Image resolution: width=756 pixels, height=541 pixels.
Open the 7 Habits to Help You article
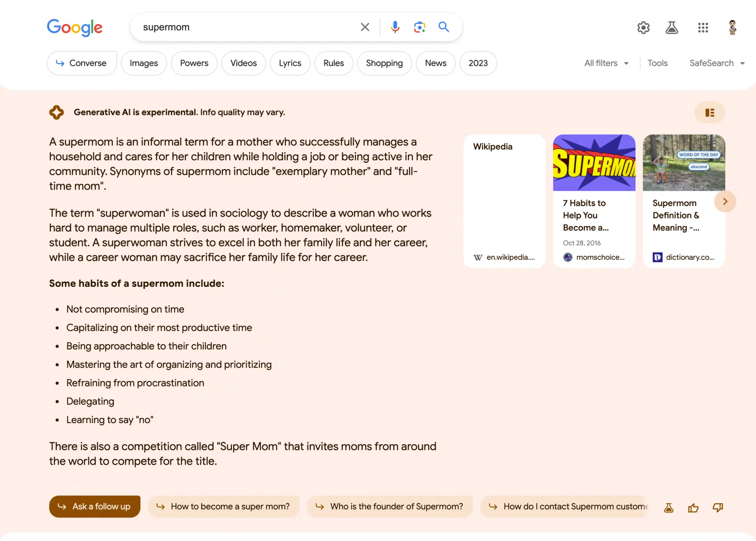586,215
